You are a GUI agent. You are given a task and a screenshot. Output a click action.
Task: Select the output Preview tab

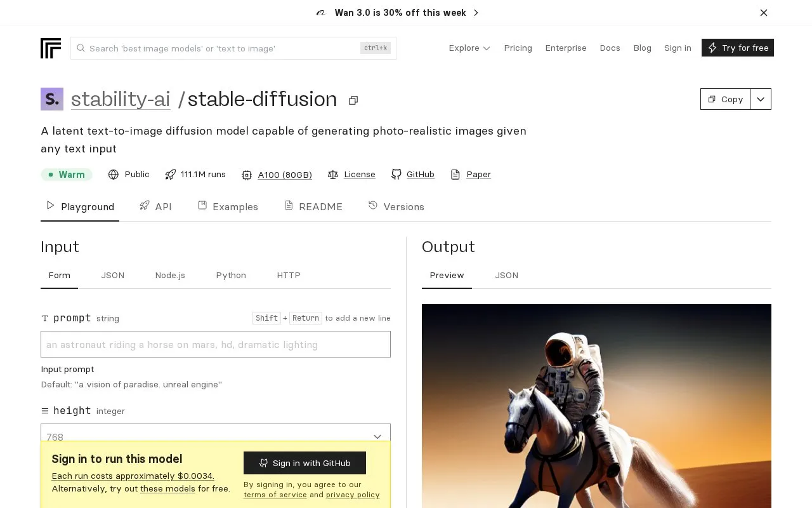coord(447,276)
